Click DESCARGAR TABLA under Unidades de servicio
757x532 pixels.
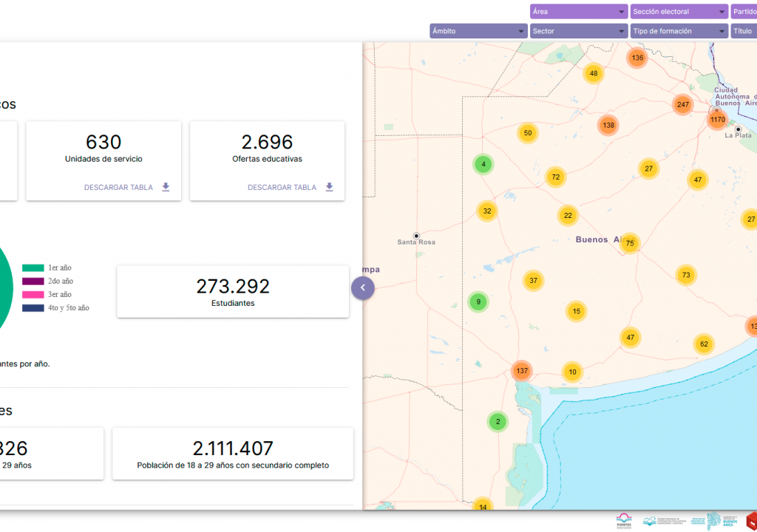[118, 188]
